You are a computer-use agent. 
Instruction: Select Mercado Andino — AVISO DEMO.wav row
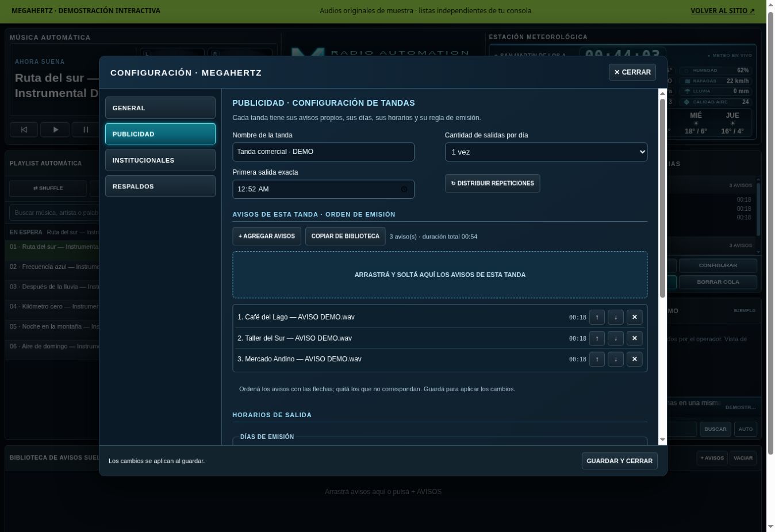440,359
